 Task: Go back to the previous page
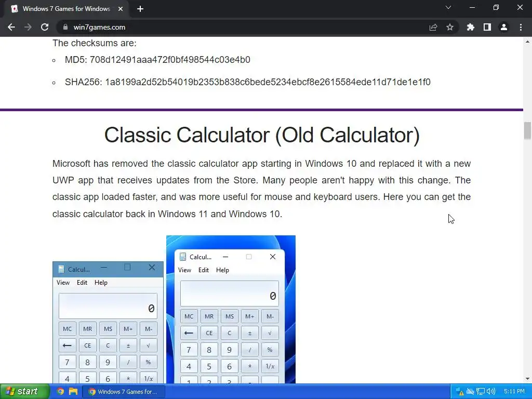[11, 27]
